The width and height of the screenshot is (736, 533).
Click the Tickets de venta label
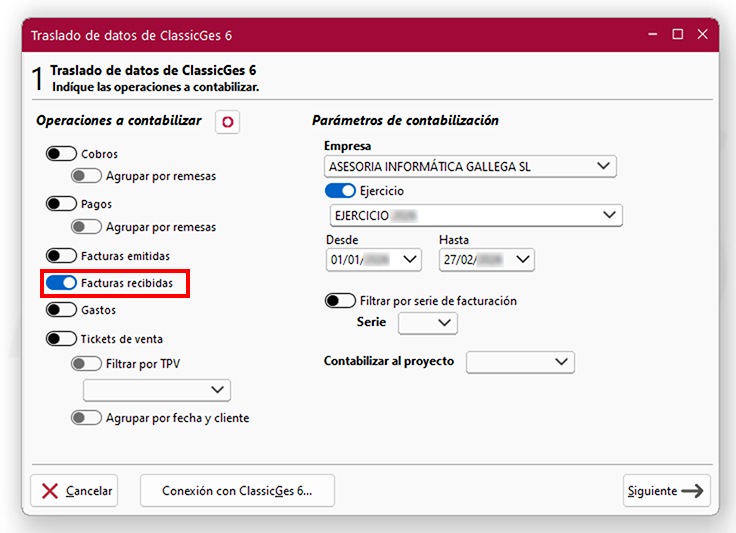[122, 339]
